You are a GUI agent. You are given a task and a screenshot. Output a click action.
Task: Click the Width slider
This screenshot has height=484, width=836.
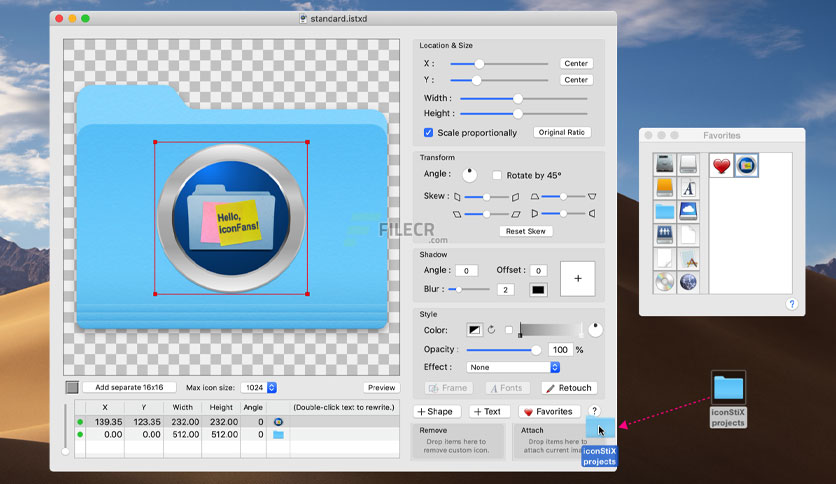coord(524,99)
